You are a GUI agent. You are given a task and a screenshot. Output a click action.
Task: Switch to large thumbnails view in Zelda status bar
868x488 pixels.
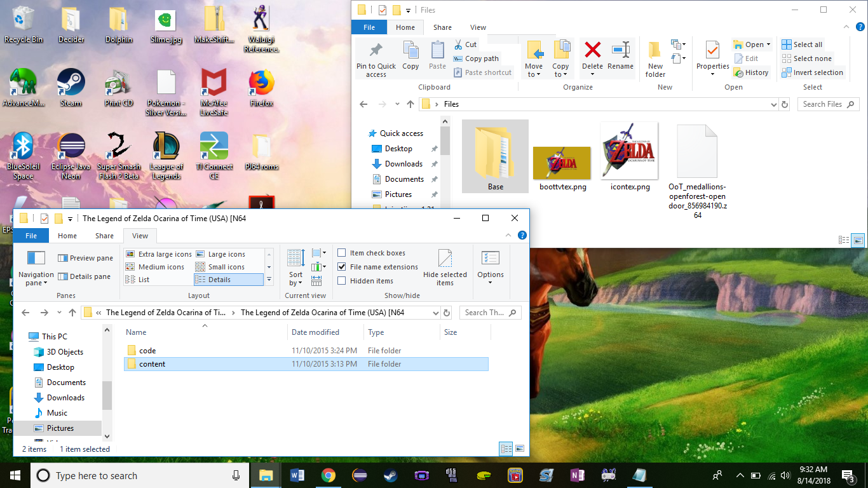520,449
